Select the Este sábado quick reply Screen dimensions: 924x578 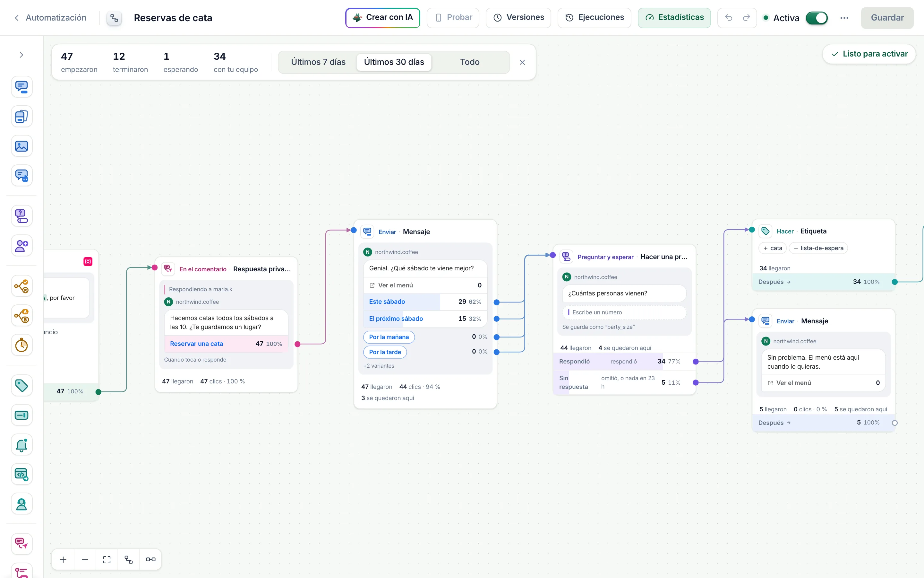click(x=425, y=302)
